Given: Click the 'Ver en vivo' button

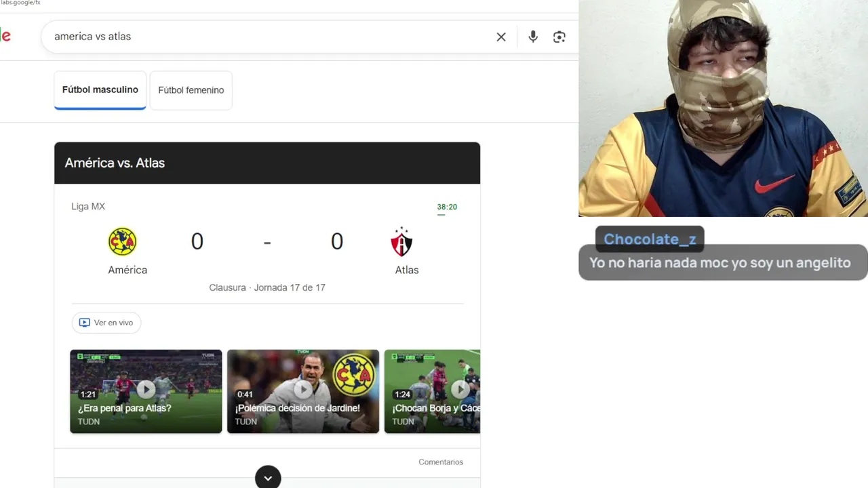Looking at the screenshot, I should (x=106, y=323).
